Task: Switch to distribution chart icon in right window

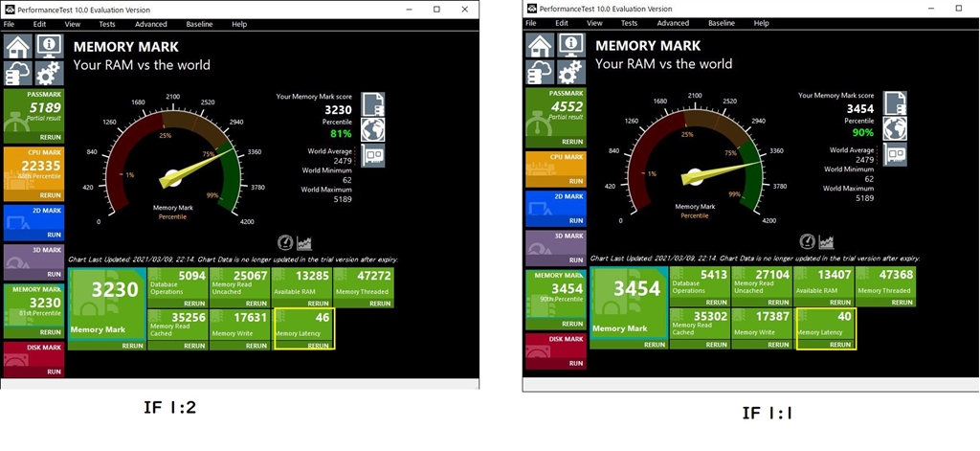Action: [x=826, y=241]
